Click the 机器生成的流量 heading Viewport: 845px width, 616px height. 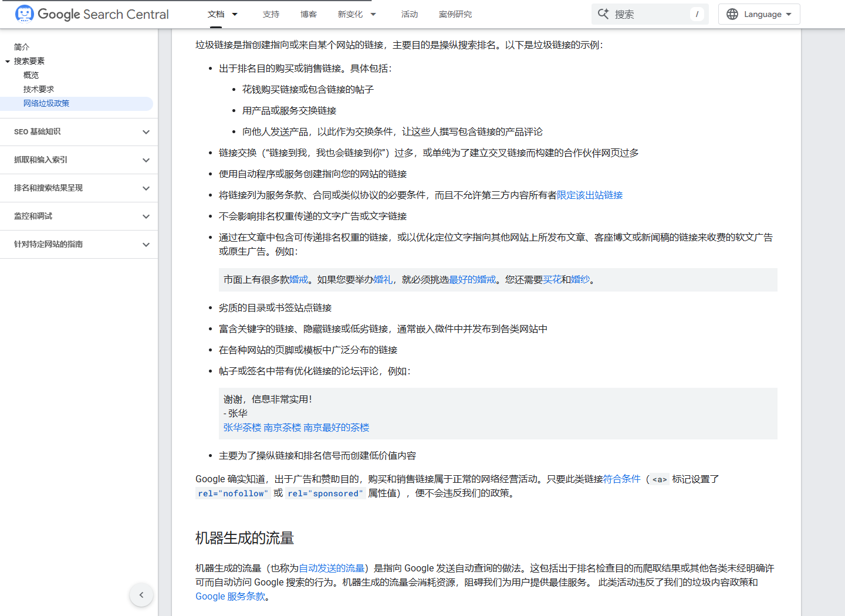tap(245, 538)
